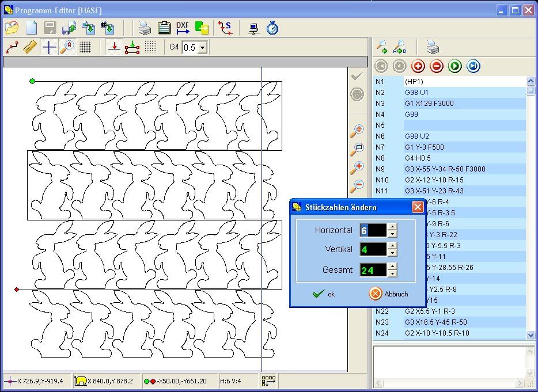538x392 pixels.
Task: Click the Abbruch cancel button
Action: click(389, 294)
